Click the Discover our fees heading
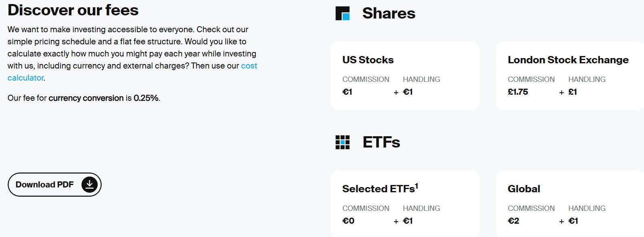This screenshot has width=644, height=237. click(x=73, y=10)
